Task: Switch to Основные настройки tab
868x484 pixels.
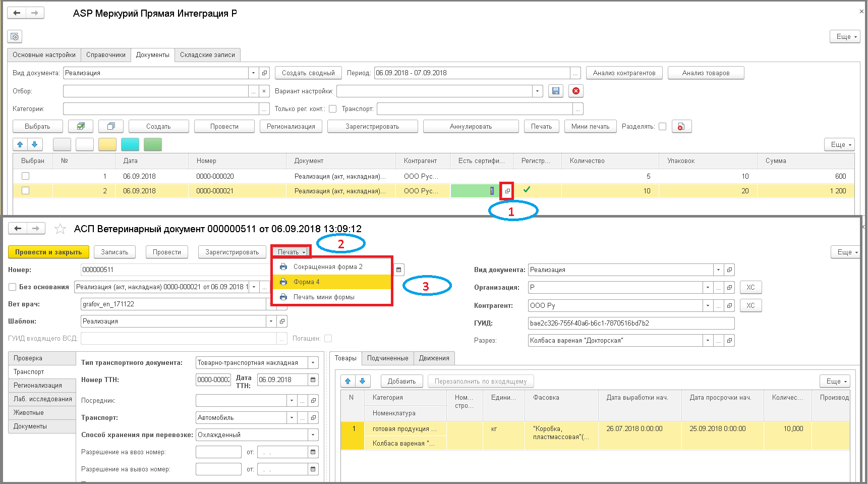Action: pyautogui.click(x=44, y=55)
